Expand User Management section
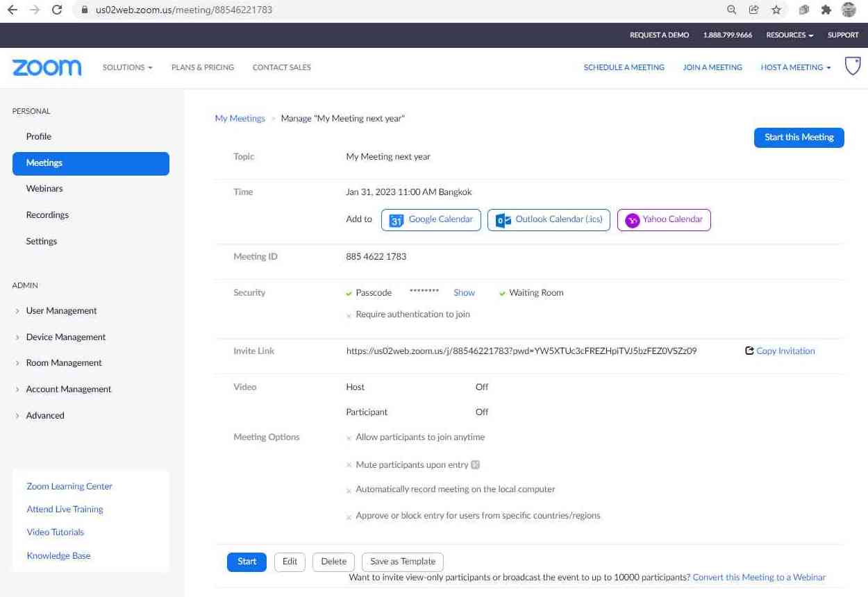The height and width of the screenshot is (597, 868). 61,311
